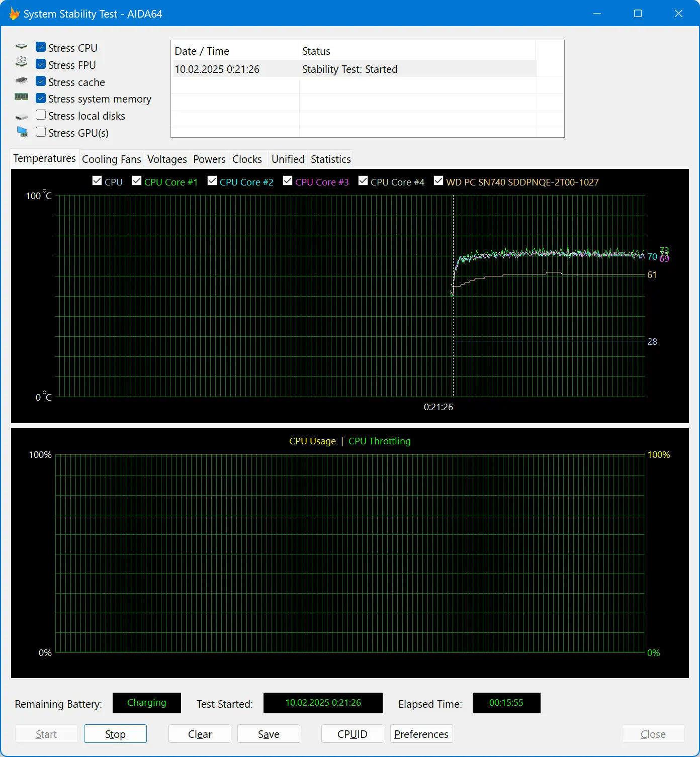This screenshot has height=757, width=700.
Task: Click the Stop button
Action: (115, 734)
